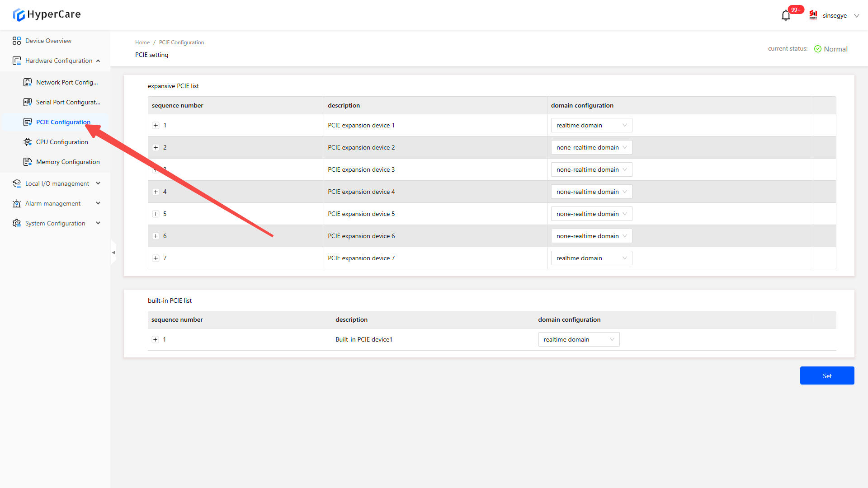868x488 pixels.
Task: Expand Built-in PCIE device1 row
Action: (x=156, y=339)
